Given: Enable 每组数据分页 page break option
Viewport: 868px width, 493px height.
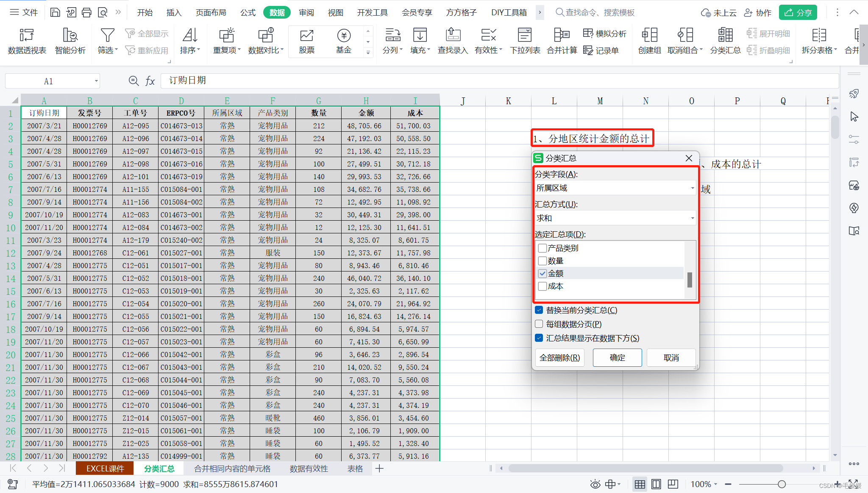Looking at the screenshot, I should pyautogui.click(x=539, y=324).
